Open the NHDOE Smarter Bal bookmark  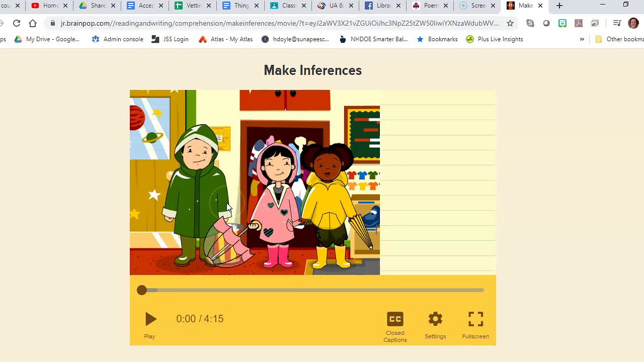point(373,39)
